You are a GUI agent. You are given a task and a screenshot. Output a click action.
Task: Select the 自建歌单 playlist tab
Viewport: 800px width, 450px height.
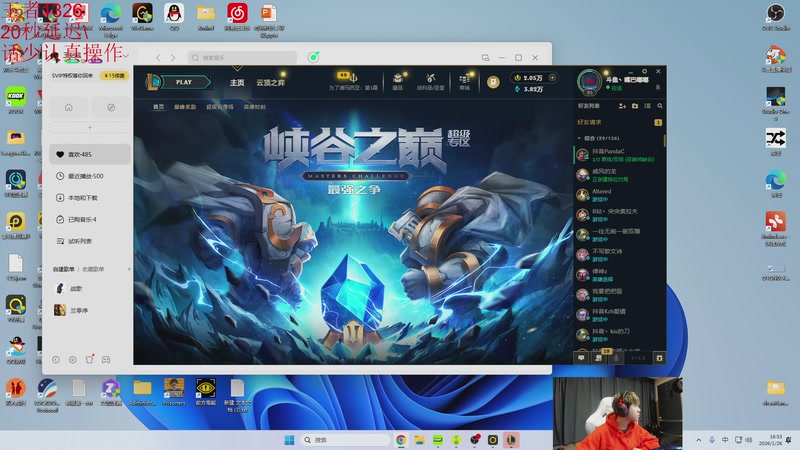pyautogui.click(x=64, y=269)
